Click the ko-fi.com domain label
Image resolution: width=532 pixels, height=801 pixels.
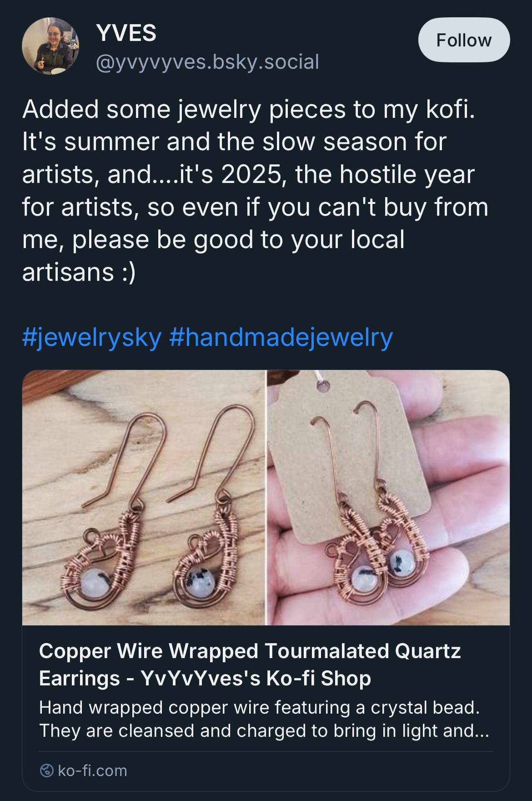tap(92, 771)
